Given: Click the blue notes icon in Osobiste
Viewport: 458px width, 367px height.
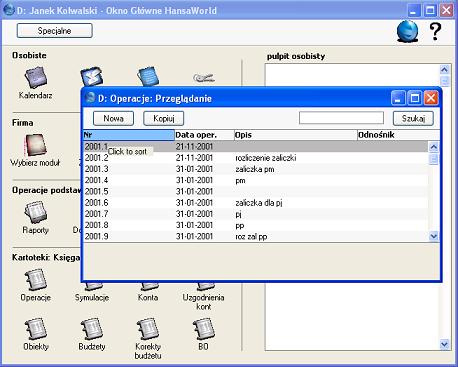Looking at the screenshot, I should (148, 76).
